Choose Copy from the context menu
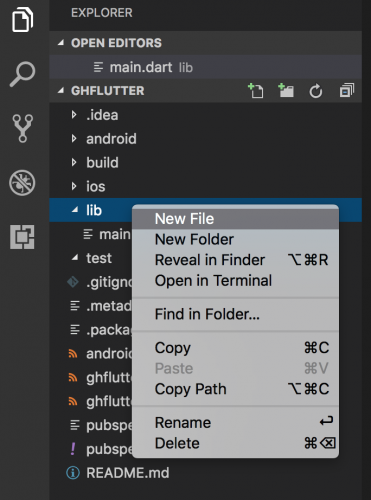Screen dimensions: 371x500 (235, 348)
